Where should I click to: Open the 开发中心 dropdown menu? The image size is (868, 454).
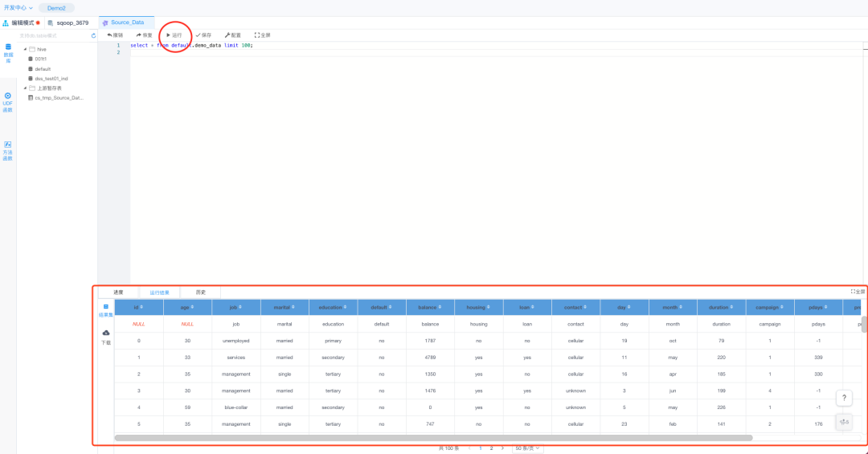tap(18, 7)
